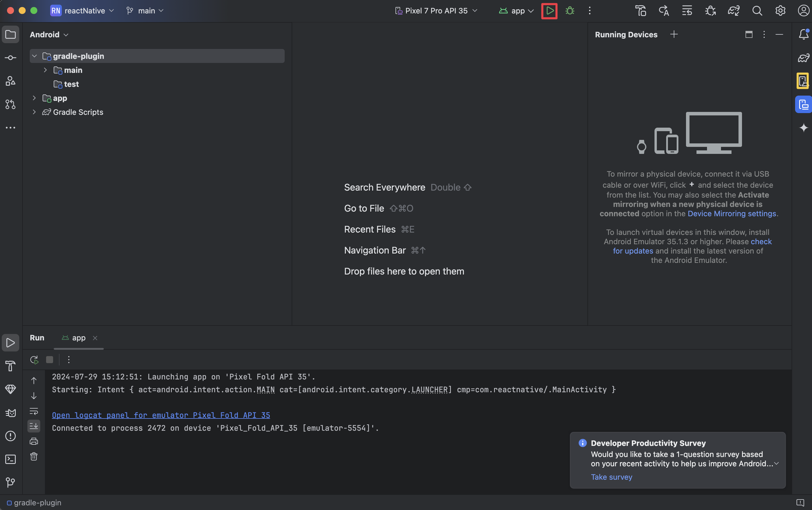This screenshot has height=510, width=812.
Task: Open status bar notifications icon bottom right
Action: click(x=800, y=503)
